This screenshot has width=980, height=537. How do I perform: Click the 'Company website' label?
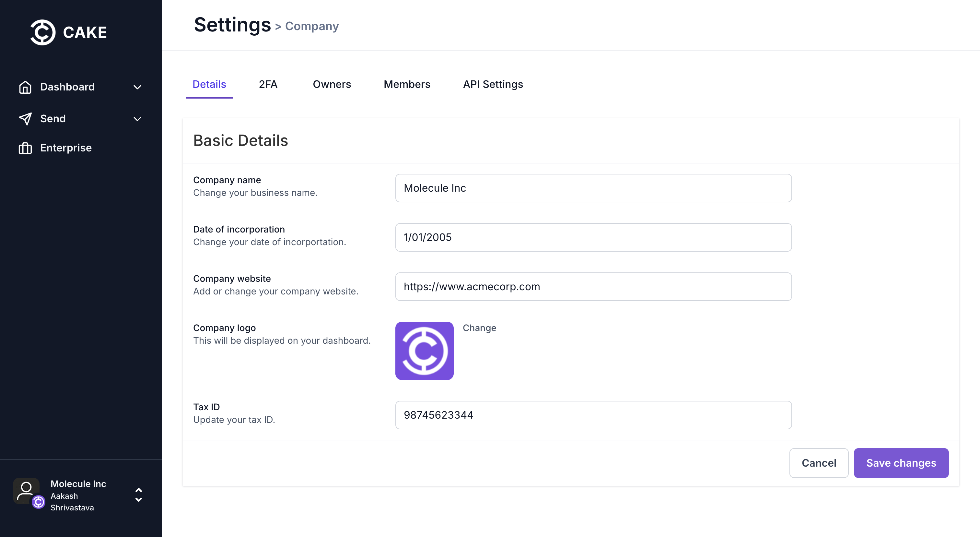232,279
